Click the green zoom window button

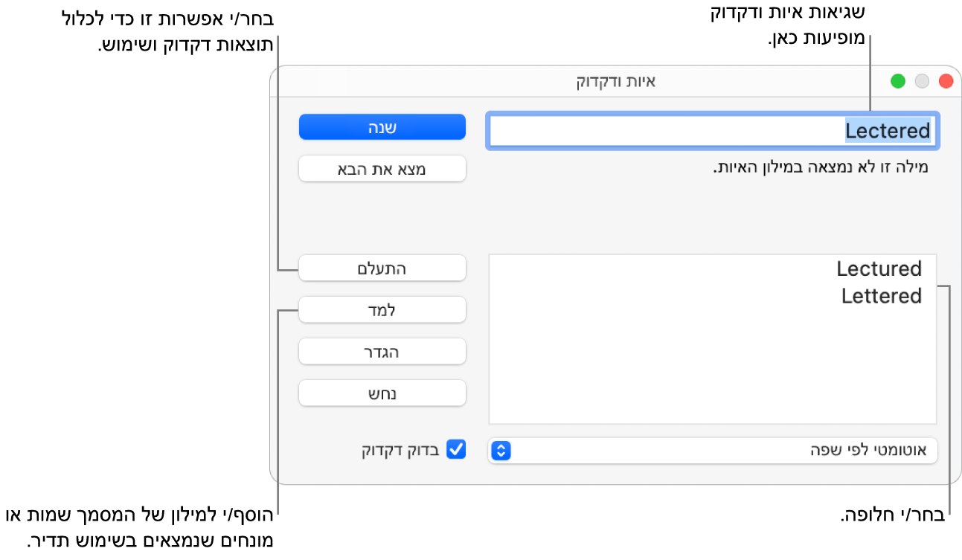tap(898, 81)
